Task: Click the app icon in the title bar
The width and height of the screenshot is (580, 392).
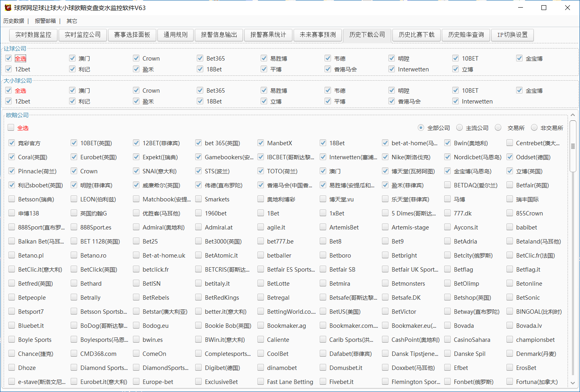Action: click(x=8, y=8)
